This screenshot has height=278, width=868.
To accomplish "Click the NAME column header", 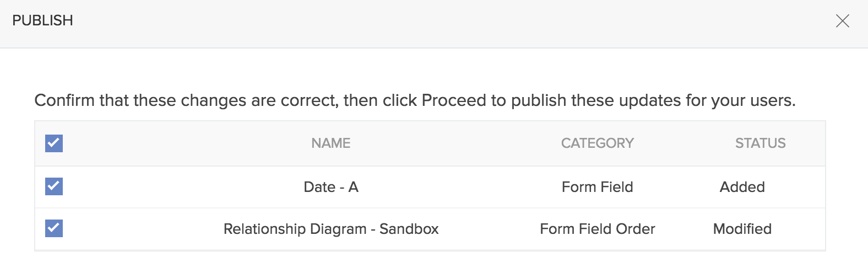I will pos(330,143).
